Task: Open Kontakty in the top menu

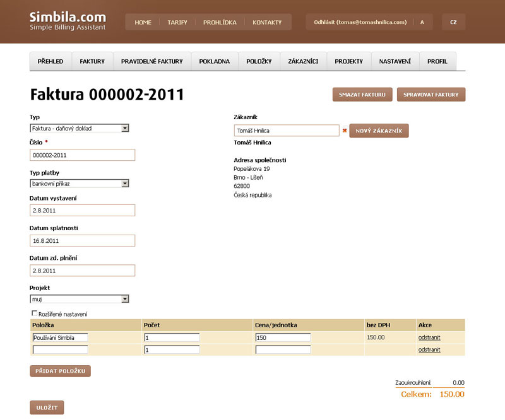Action: click(267, 22)
